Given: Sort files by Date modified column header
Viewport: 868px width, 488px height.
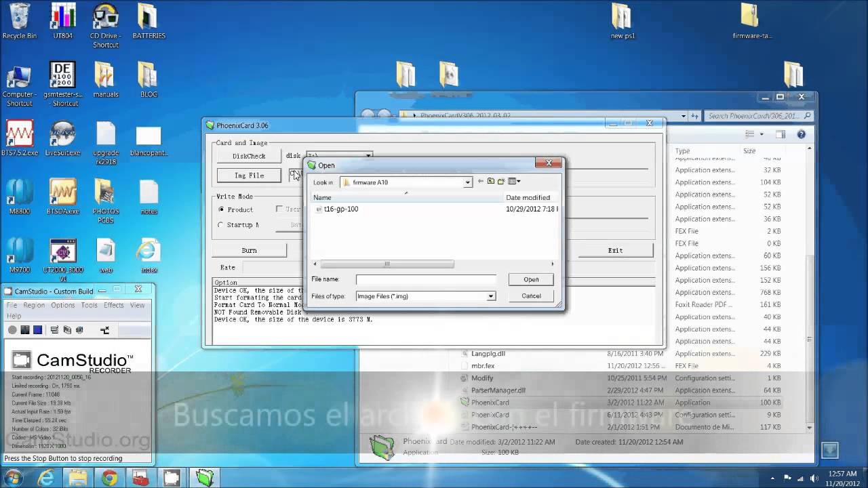Looking at the screenshot, I should [x=531, y=197].
